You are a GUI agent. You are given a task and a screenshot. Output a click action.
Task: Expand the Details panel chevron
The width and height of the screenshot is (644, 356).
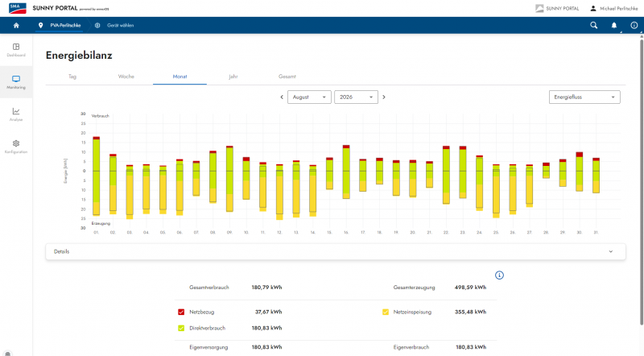click(x=611, y=251)
